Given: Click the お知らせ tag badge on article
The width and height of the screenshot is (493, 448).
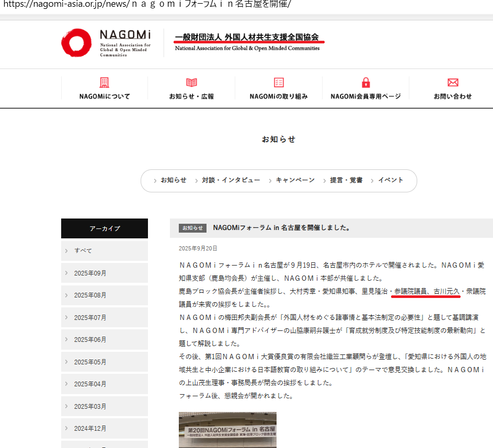Looking at the screenshot, I should 192,228.
